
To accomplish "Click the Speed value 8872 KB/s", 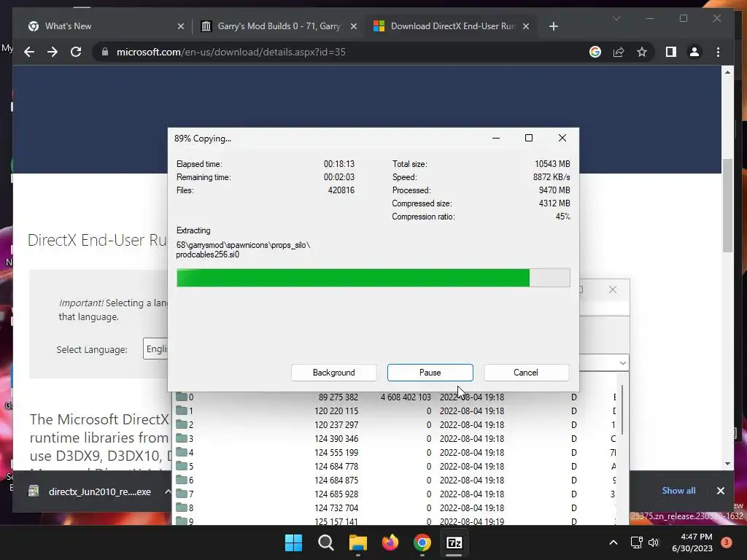I will (x=551, y=177).
